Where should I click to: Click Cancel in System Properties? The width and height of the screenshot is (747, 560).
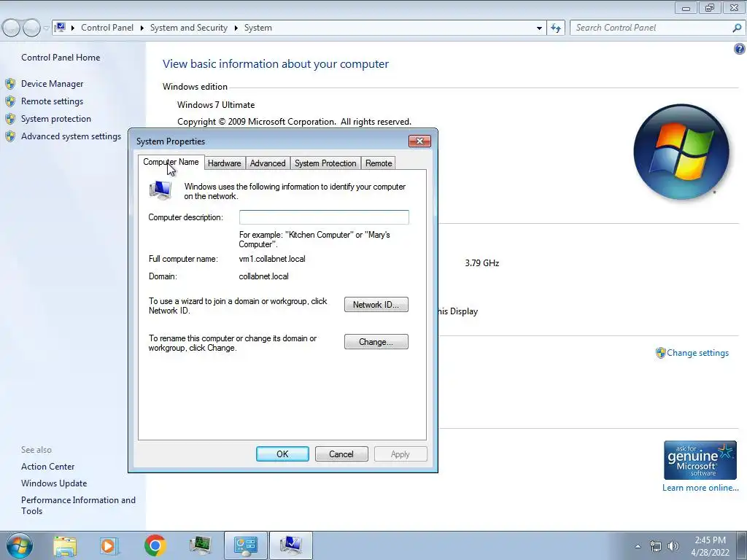point(341,454)
